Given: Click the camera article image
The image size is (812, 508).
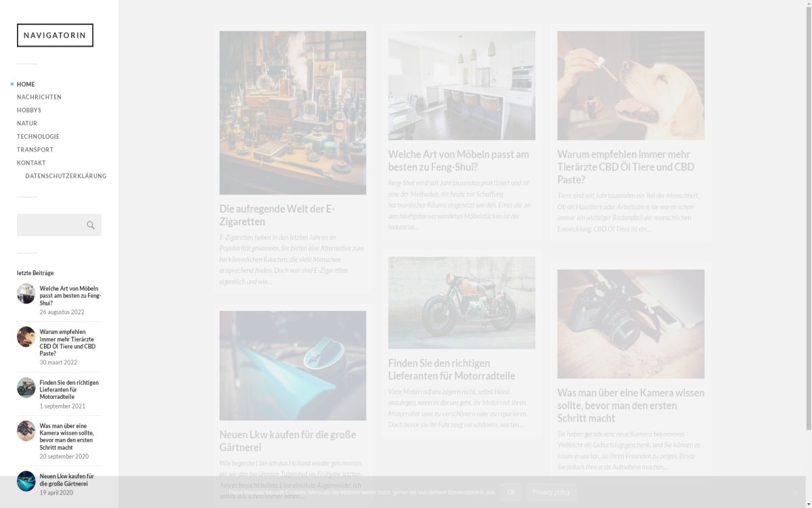Looking at the screenshot, I should [631, 324].
